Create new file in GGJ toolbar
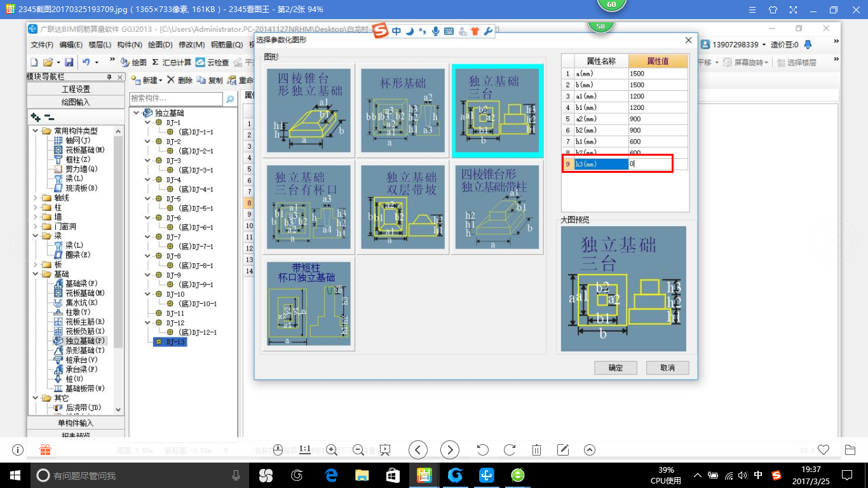868x488 pixels. 35,62
